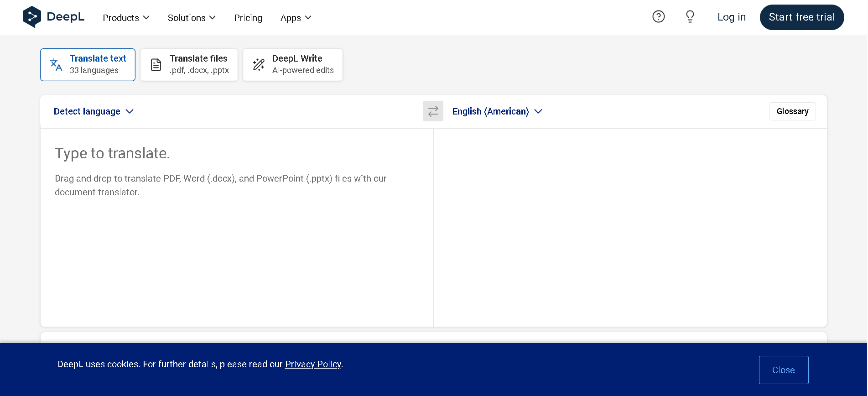The height and width of the screenshot is (396, 868).
Task: Swap source and target languages
Action: [x=433, y=111]
